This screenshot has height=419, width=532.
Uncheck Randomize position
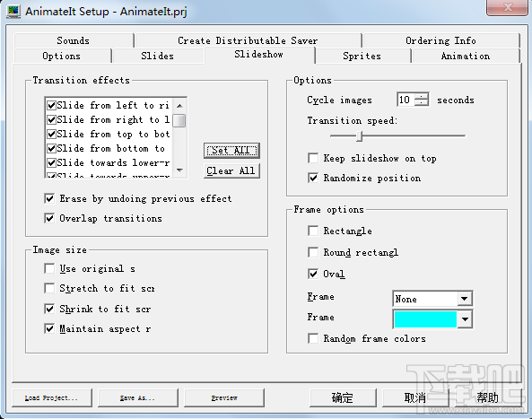pos(313,178)
